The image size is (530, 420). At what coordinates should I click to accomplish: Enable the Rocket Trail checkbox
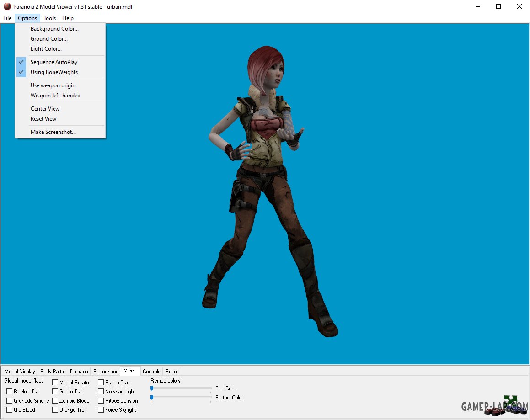(x=10, y=392)
